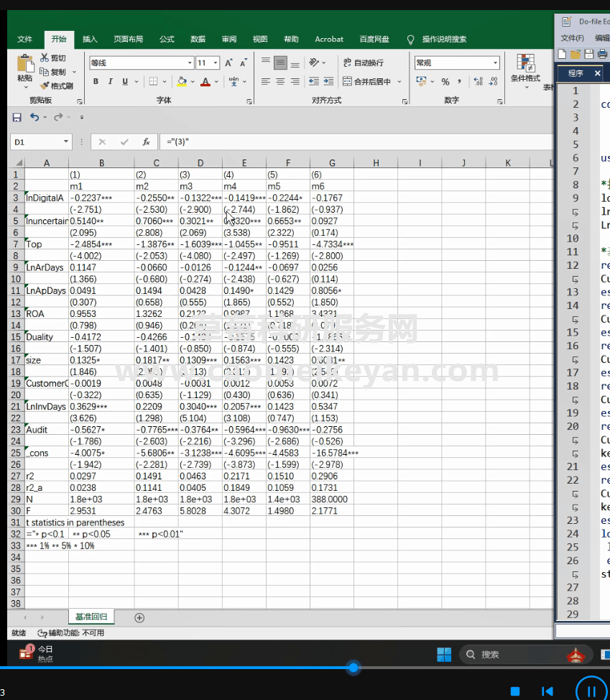
Task: Click Do-file Editor new file icon
Action: 563,54
